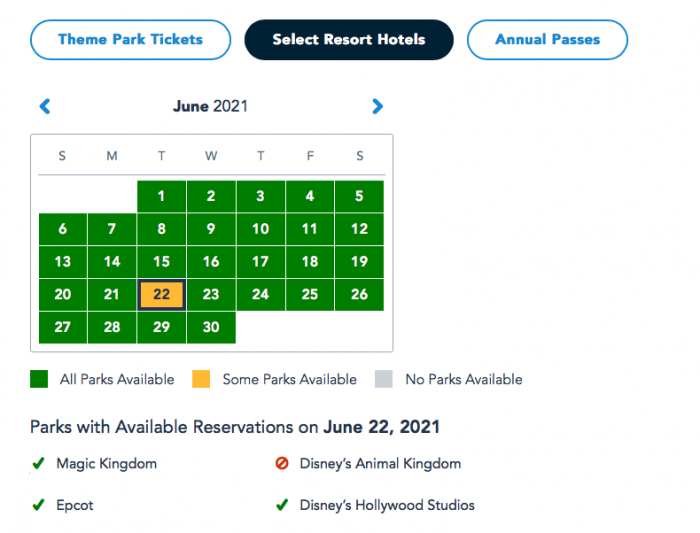Select June 22 on the calendar

[161, 295]
